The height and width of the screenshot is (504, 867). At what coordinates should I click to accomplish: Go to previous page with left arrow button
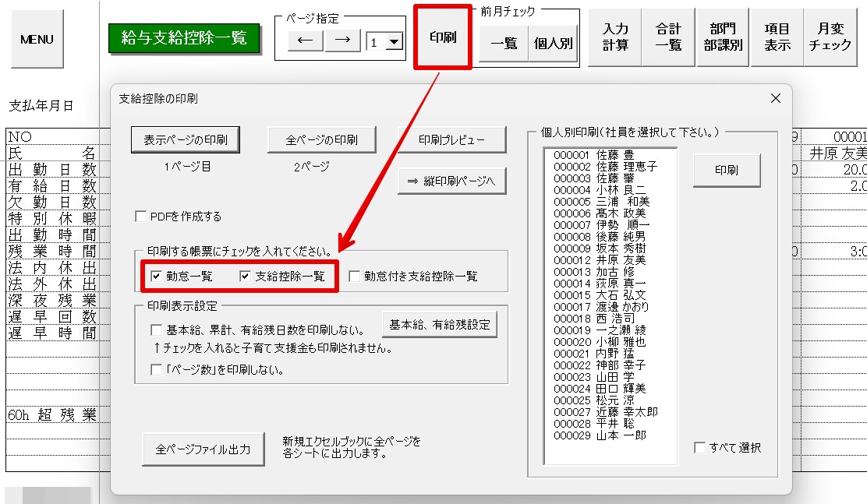click(x=305, y=41)
